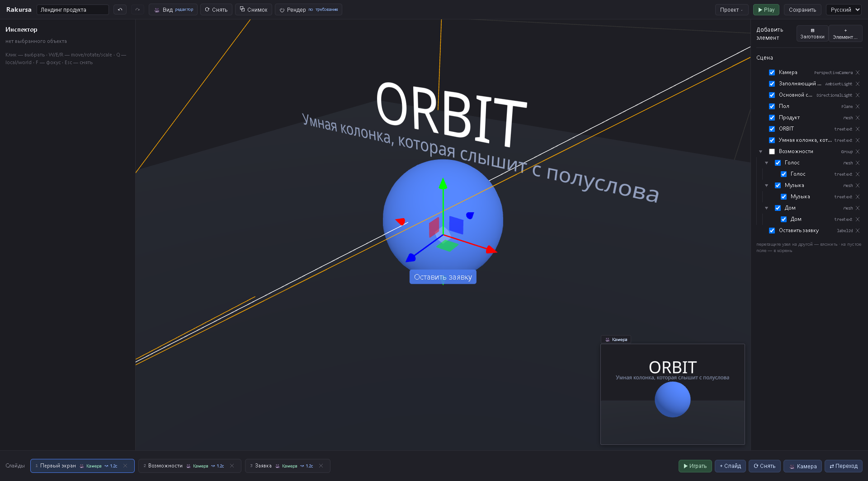Viewport: 868px width, 481px height.
Task: Click the Сохранить button
Action: pos(802,9)
